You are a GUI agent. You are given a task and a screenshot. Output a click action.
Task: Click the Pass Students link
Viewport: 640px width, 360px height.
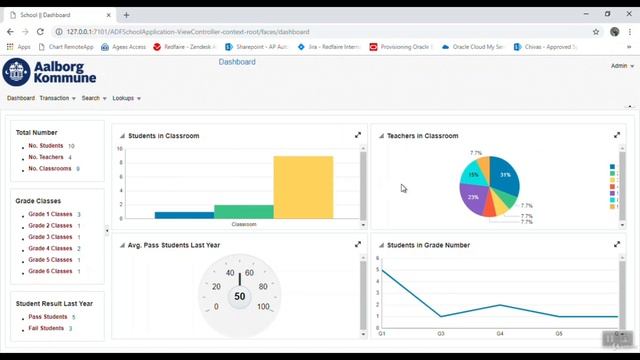pos(48,317)
